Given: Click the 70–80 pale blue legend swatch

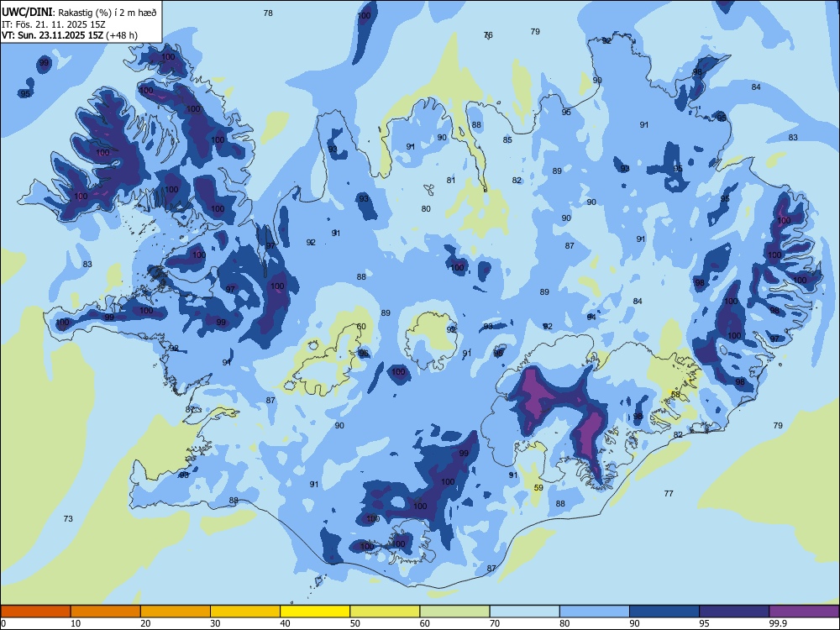Looking at the screenshot, I should click(524, 612).
